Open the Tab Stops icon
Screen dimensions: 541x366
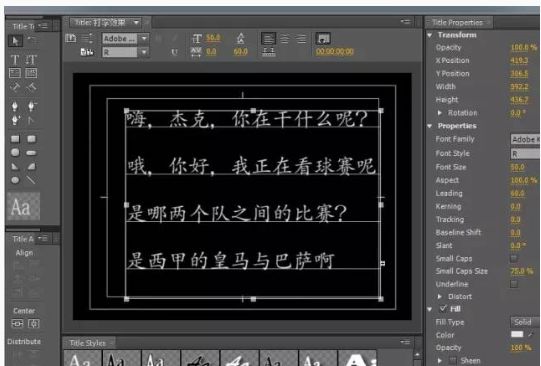point(268,52)
